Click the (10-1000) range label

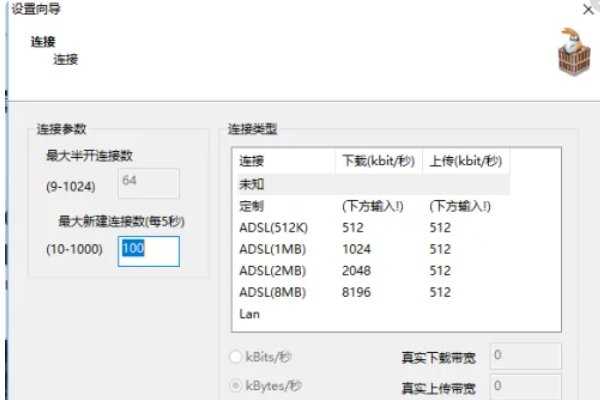[74, 249]
